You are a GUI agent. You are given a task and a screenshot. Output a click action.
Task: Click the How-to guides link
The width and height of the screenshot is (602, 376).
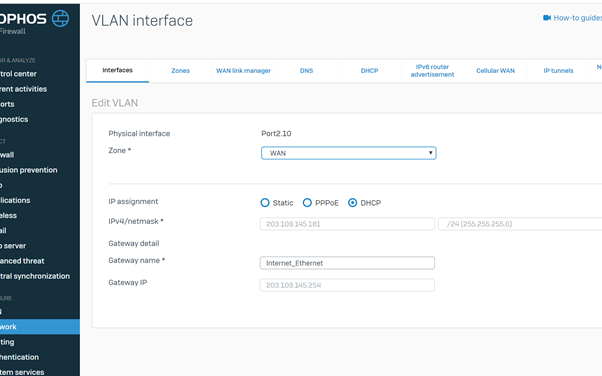click(577, 18)
